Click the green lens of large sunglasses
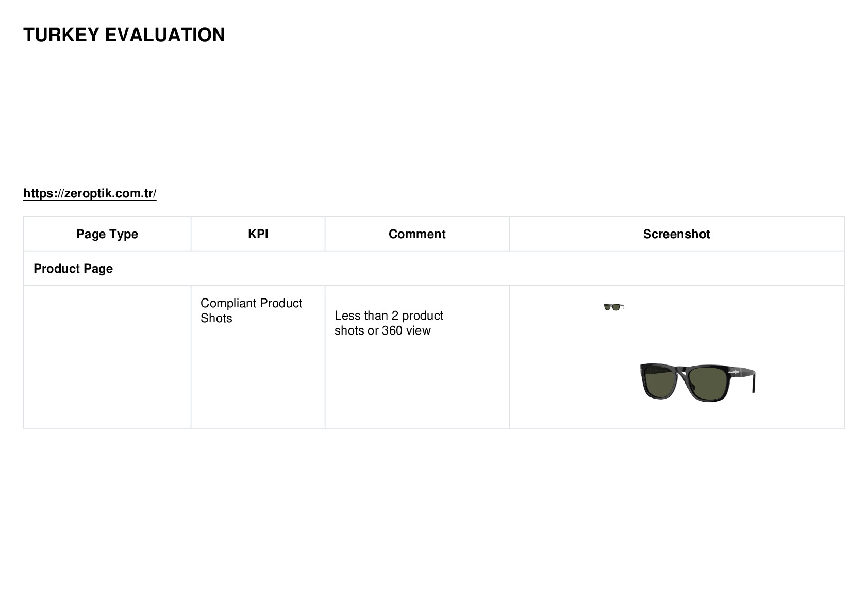The image size is (868, 614). click(x=709, y=382)
